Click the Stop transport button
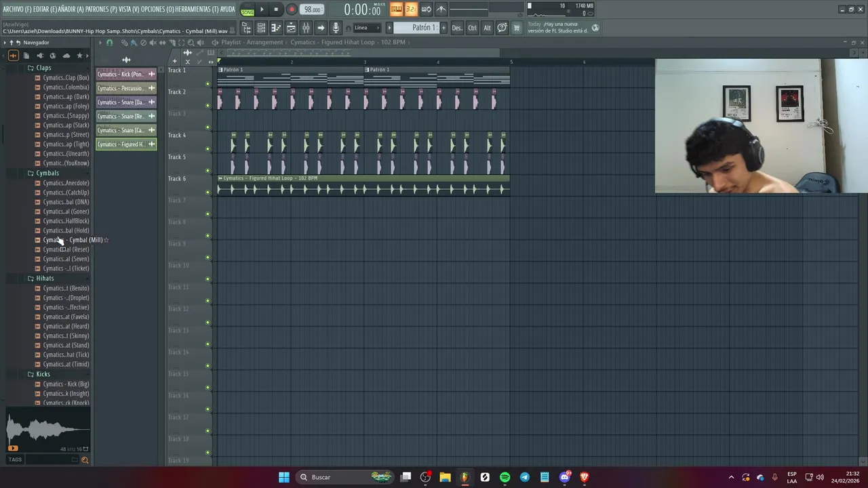This screenshot has height=488, width=868. pyautogui.click(x=276, y=9)
